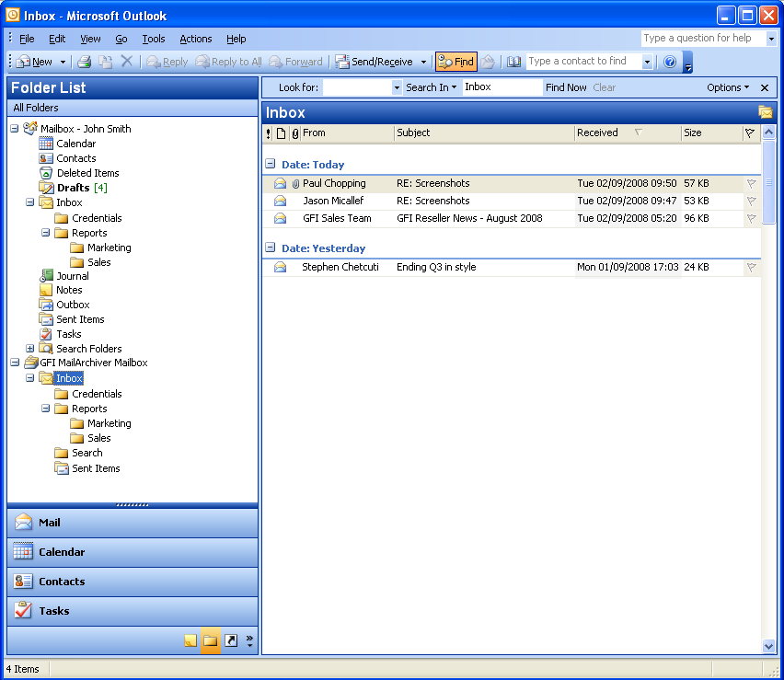Open the Options dropdown in find bar
Image resolution: width=784 pixels, height=680 pixels.
tap(728, 87)
